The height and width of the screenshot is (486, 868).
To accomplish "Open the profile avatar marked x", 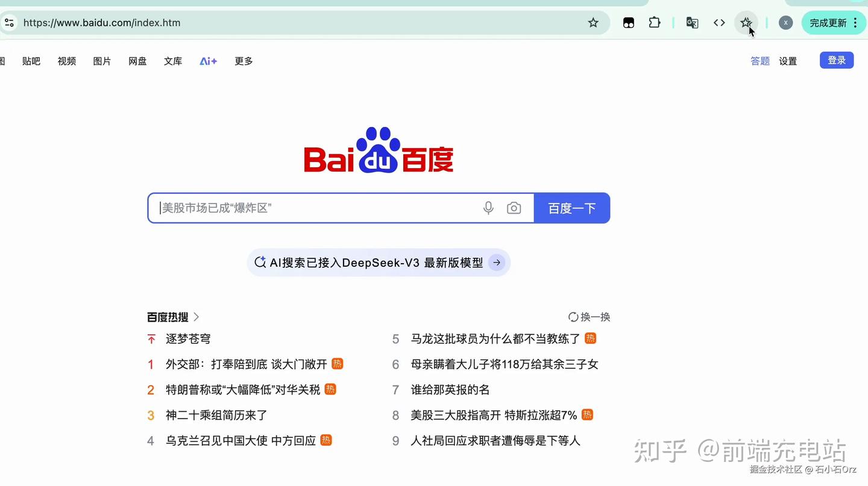I will point(785,22).
